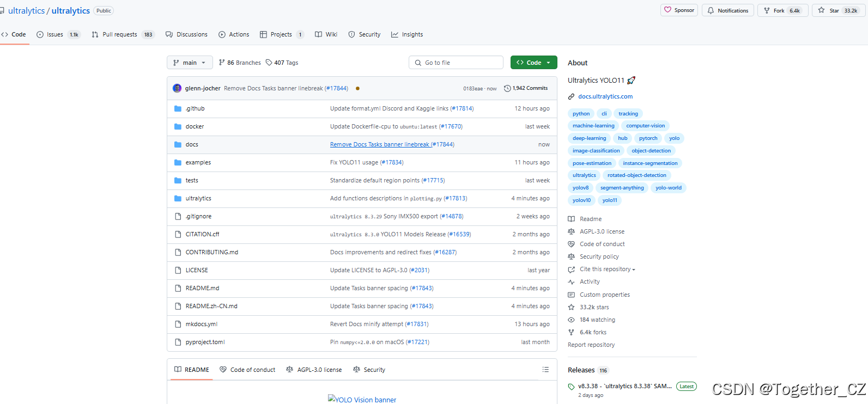The image size is (868, 404).
Task: Open the Wiki tab
Action: click(x=326, y=34)
